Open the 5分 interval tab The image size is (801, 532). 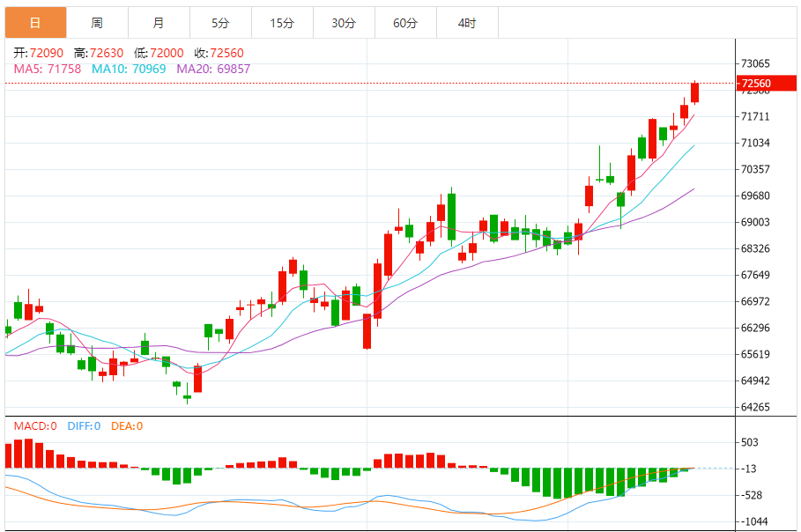tap(220, 23)
